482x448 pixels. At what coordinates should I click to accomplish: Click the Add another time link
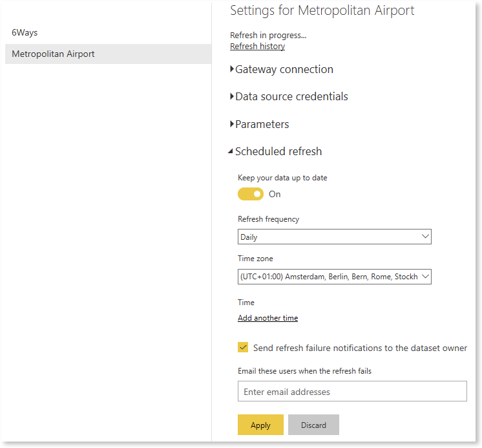pos(267,318)
